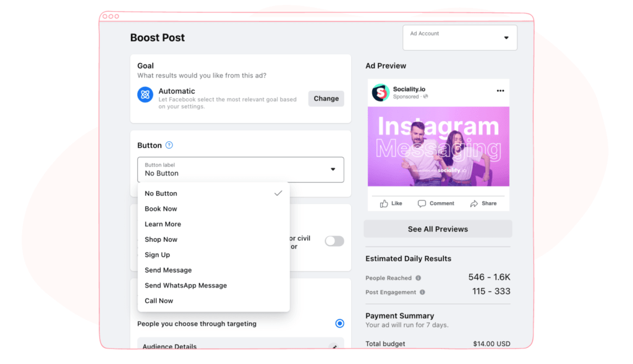633x364 pixels.
Task: Click the Sociality.io page name
Action: 409,89
